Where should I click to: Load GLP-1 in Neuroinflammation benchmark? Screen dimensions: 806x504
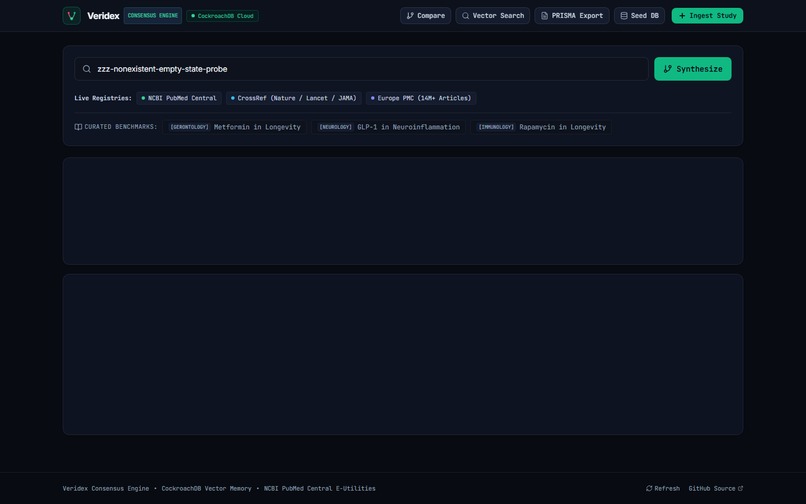tap(389, 127)
